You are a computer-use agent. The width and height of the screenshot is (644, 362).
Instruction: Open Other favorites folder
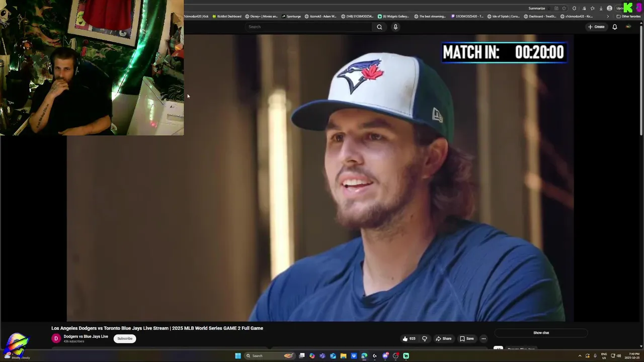tap(628, 17)
